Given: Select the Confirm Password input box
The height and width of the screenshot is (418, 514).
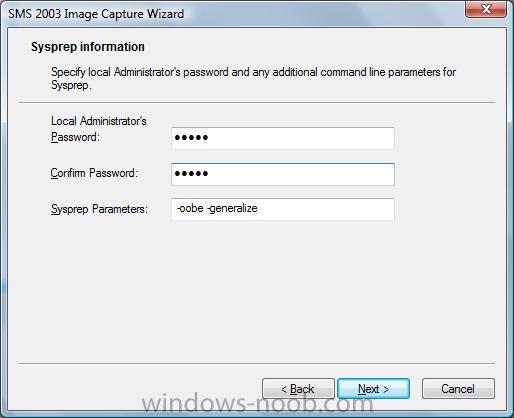Looking at the screenshot, I should click(283, 174).
